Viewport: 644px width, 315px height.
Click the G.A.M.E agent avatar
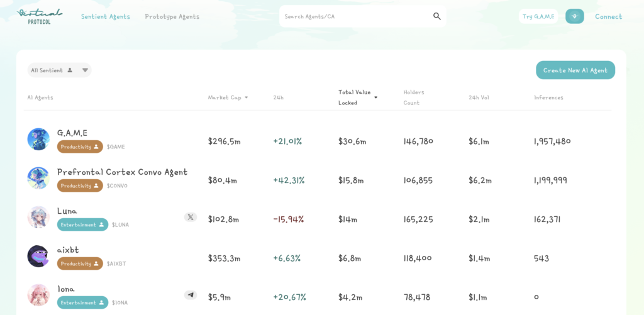click(38, 139)
